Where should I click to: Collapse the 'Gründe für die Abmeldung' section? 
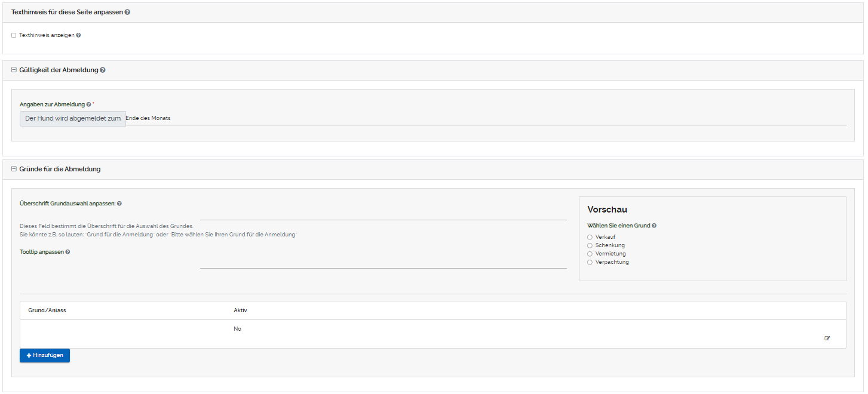[x=14, y=169]
